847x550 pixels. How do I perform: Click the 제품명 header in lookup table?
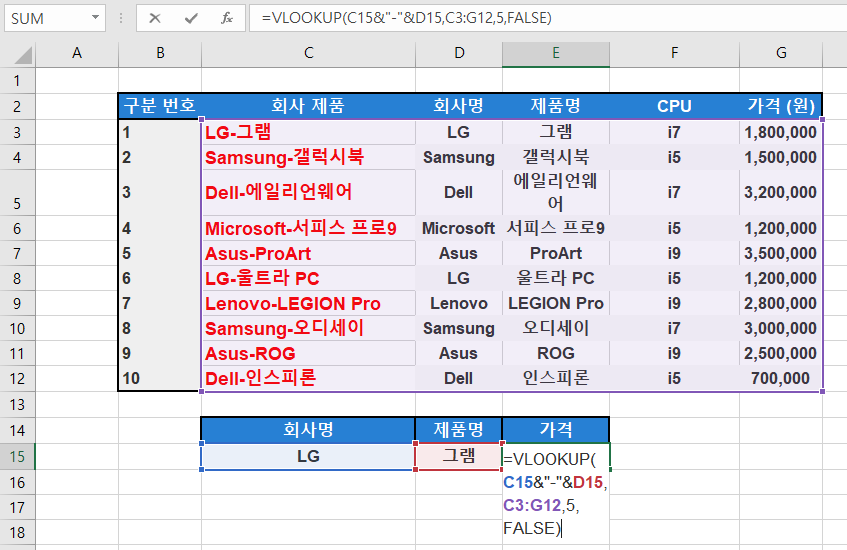pyautogui.click(x=459, y=430)
